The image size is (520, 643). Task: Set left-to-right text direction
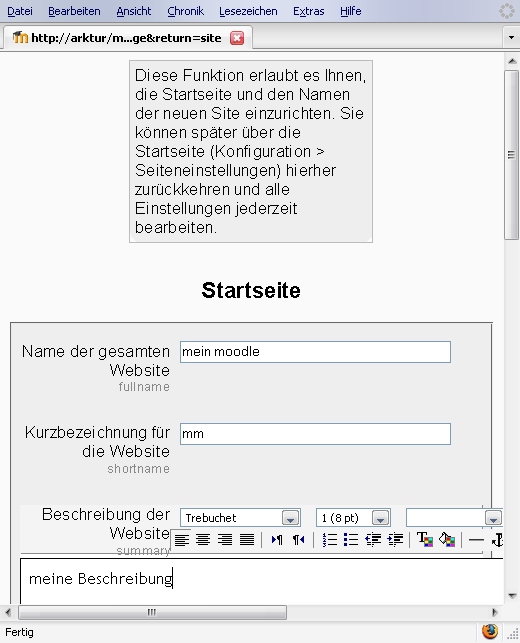click(277, 540)
